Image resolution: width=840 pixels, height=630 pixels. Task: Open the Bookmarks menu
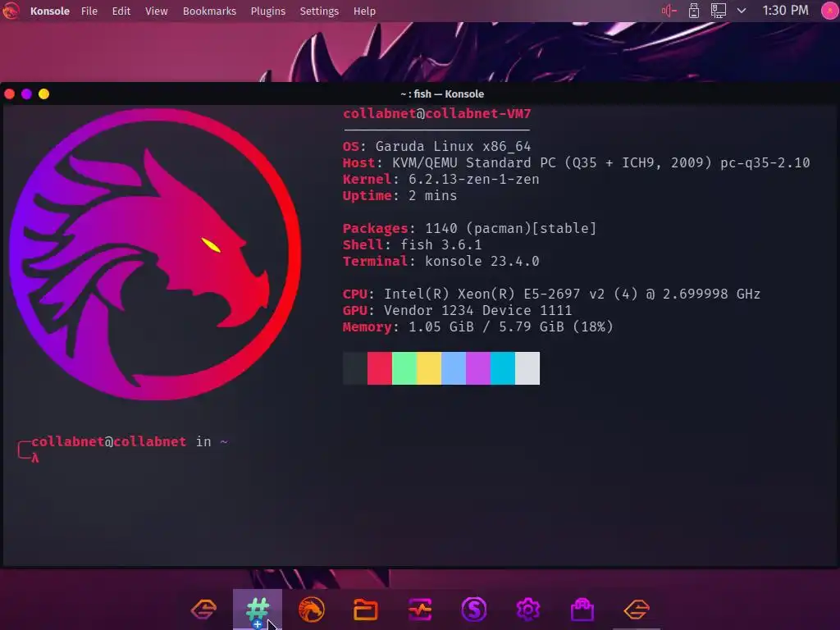click(x=209, y=11)
